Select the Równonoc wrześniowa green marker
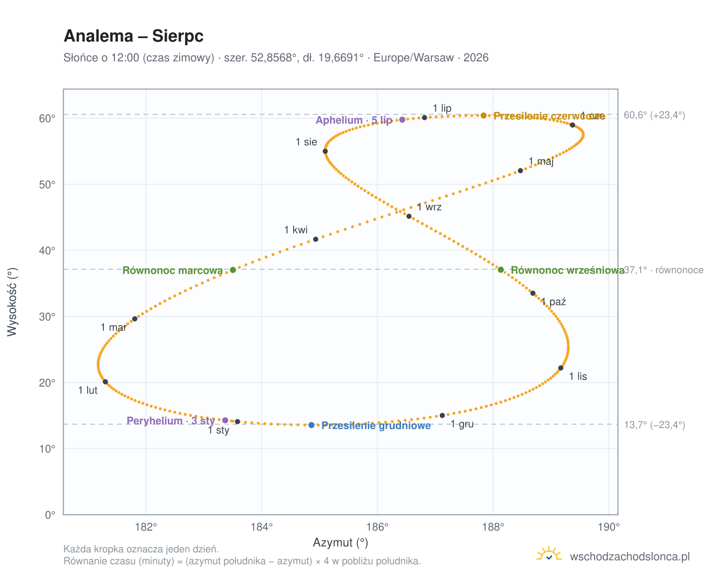Screen dimensions: 717x588 click(501, 270)
